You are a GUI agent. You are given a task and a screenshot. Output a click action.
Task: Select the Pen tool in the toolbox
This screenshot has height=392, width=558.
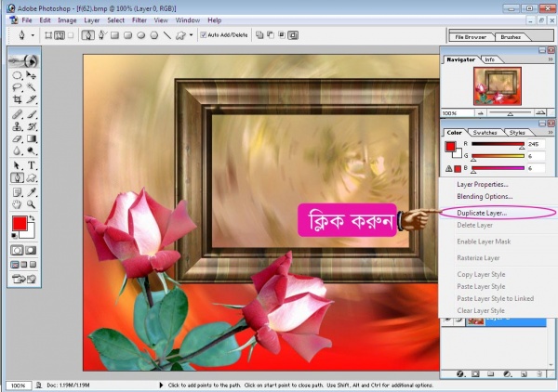pyautogui.click(x=17, y=177)
